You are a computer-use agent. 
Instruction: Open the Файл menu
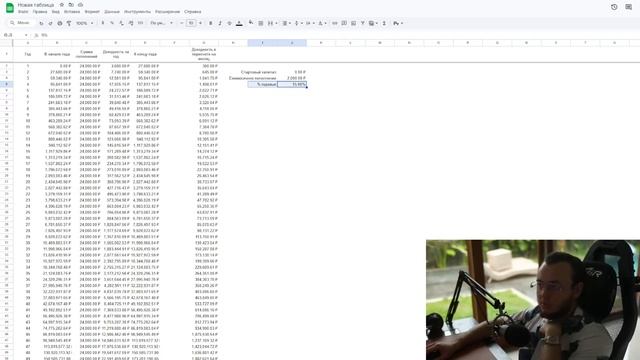click(x=23, y=12)
